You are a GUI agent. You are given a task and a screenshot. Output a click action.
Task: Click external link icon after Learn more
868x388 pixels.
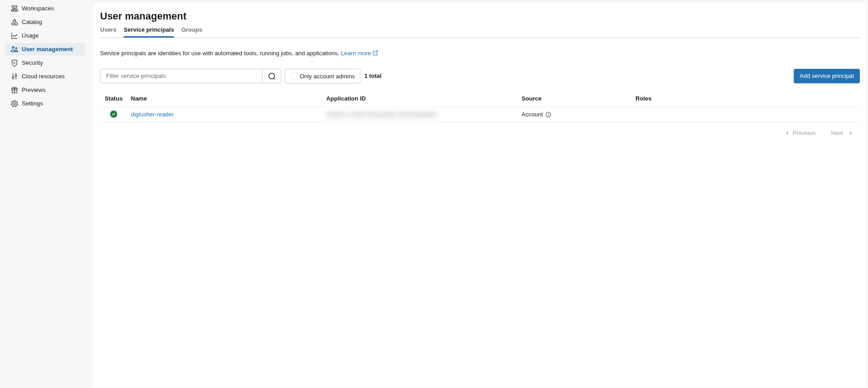click(x=375, y=53)
